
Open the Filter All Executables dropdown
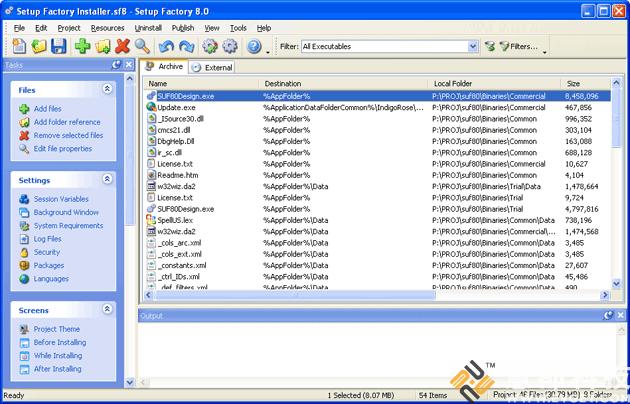[x=473, y=46]
